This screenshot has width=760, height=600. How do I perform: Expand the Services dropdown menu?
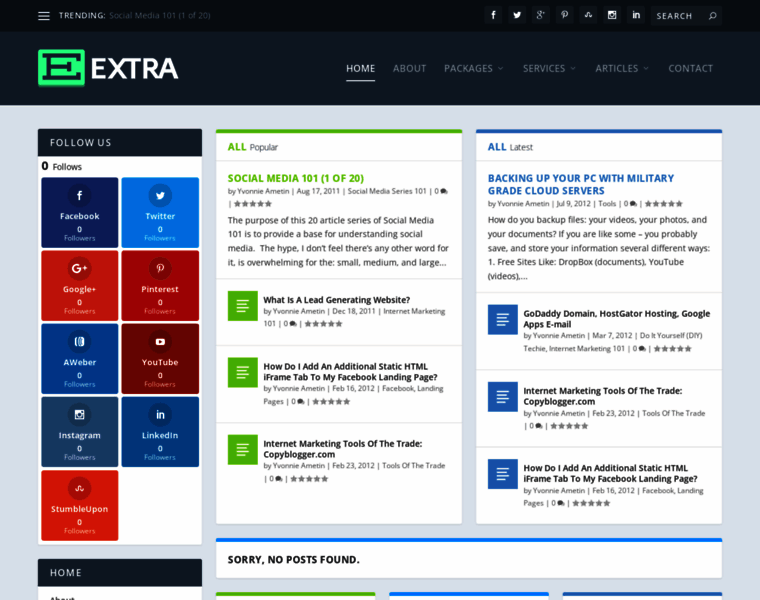pos(549,68)
